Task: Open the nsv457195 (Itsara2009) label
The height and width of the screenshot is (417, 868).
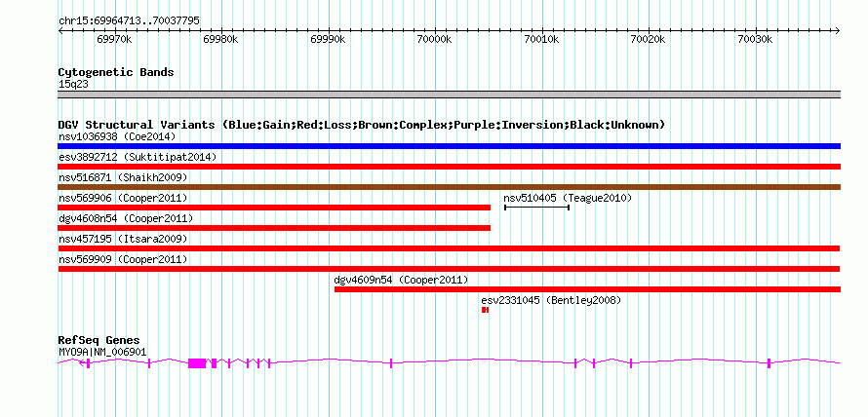Action: click(x=123, y=239)
